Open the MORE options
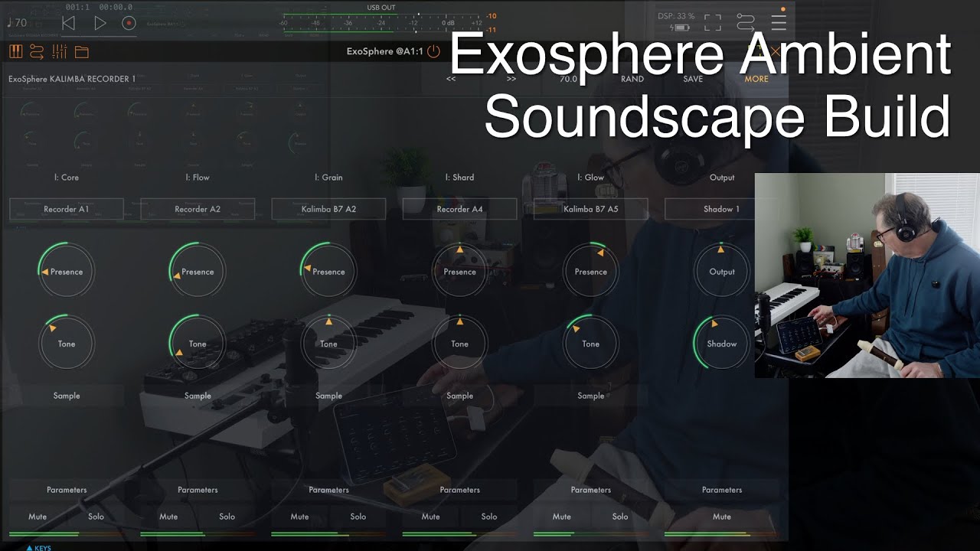Image resolution: width=980 pixels, height=551 pixels. pos(756,79)
